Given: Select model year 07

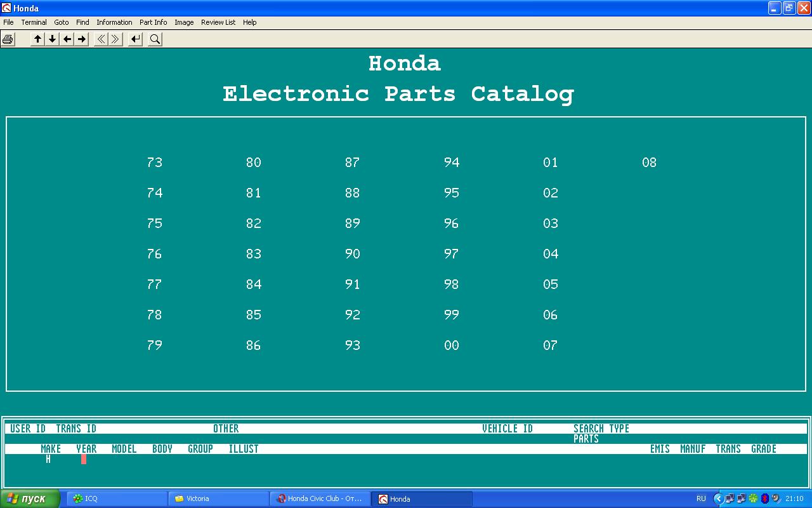Looking at the screenshot, I should (551, 345).
